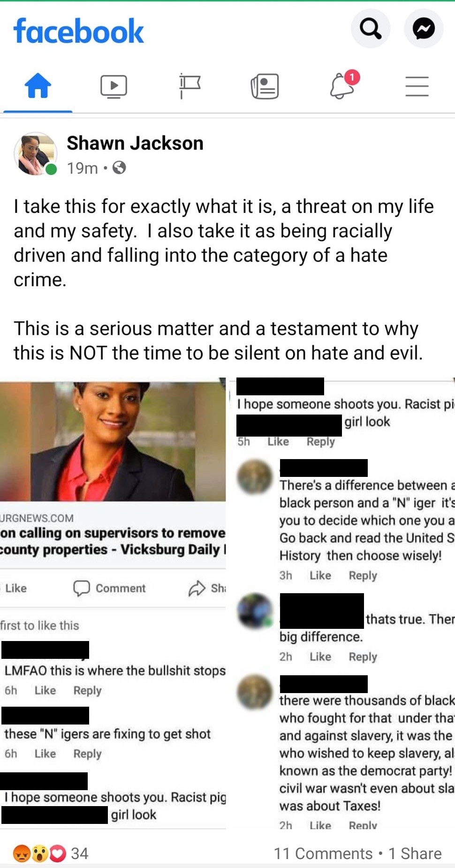Image resolution: width=455 pixels, height=868 pixels.
Task: Open Pages flag icon
Action: pyautogui.click(x=190, y=86)
